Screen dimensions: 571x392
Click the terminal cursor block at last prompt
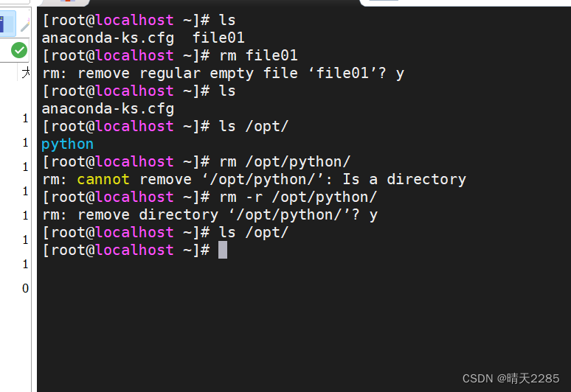pyautogui.click(x=223, y=251)
